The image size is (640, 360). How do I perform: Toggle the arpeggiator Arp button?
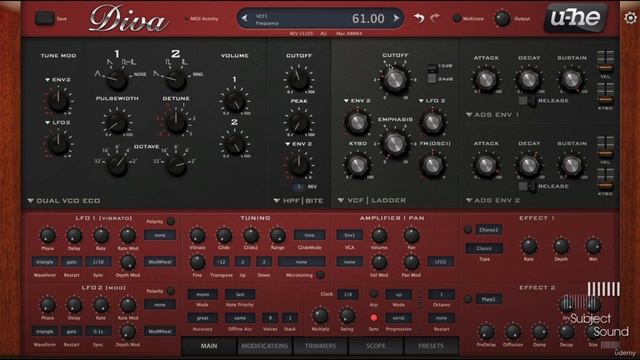click(373, 294)
